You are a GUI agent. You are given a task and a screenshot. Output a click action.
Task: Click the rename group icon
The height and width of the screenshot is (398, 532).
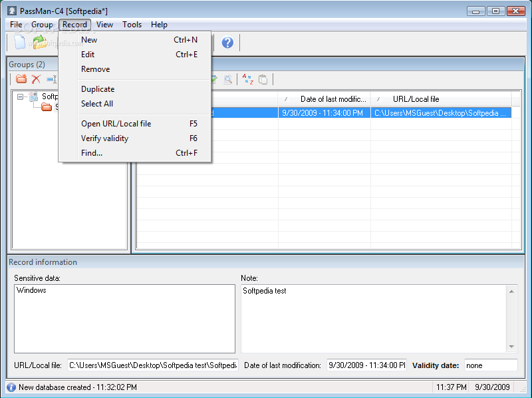pyautogui.click(x=52, y=79)
